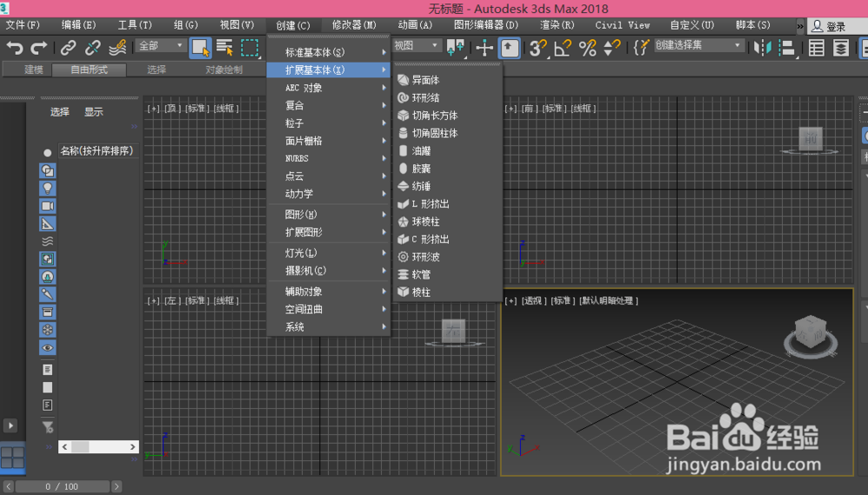Click the 选择 menu in Scene Explorer
The image size is (868, 495).
tap(60, 112)
